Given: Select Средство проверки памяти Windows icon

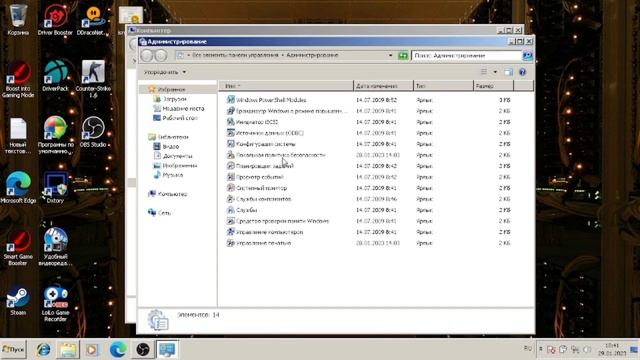Looking at the screenshot, I should click(x=231, y=221).
